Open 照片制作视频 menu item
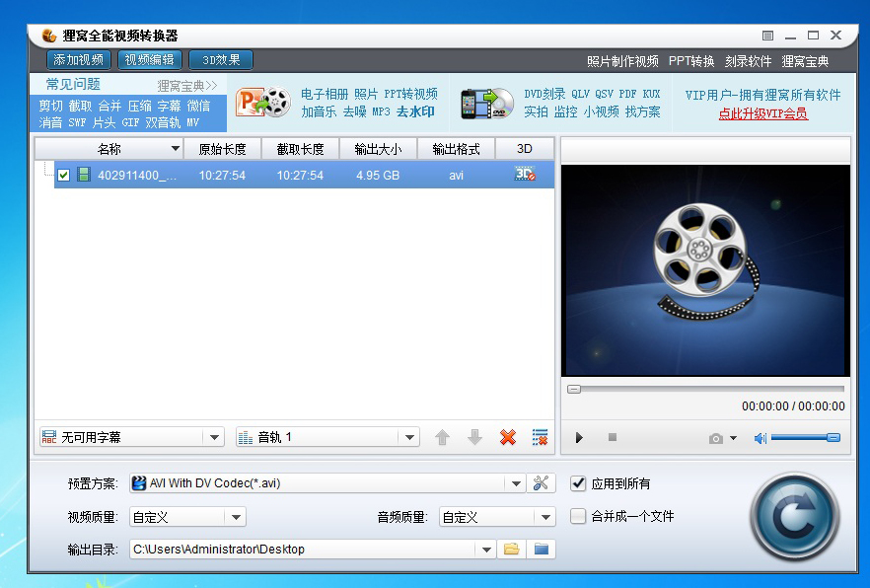870x588 pixels. click(622, 61)
